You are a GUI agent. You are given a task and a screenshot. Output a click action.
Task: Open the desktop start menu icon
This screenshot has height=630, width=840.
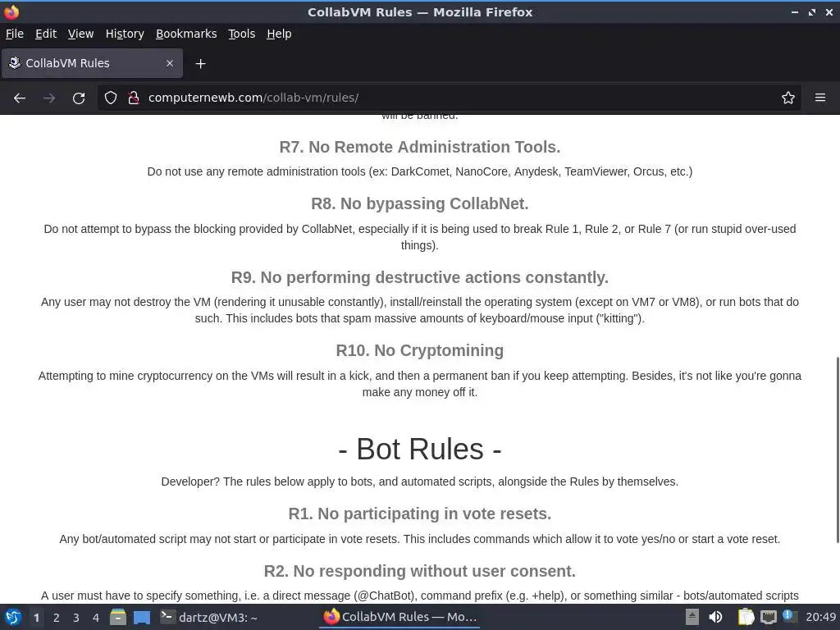[x=12, y=617]
